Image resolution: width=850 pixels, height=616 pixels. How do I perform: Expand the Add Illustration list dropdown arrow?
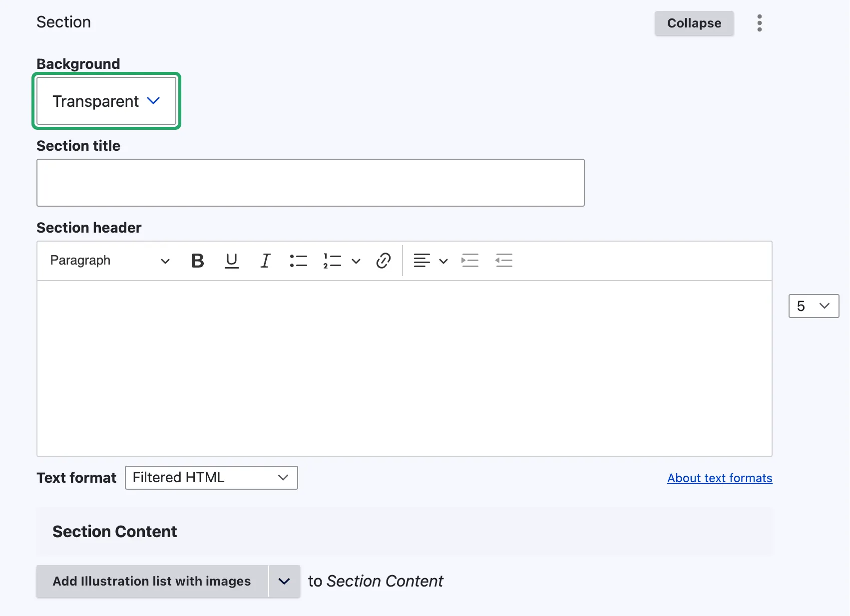tap(284, 581)
